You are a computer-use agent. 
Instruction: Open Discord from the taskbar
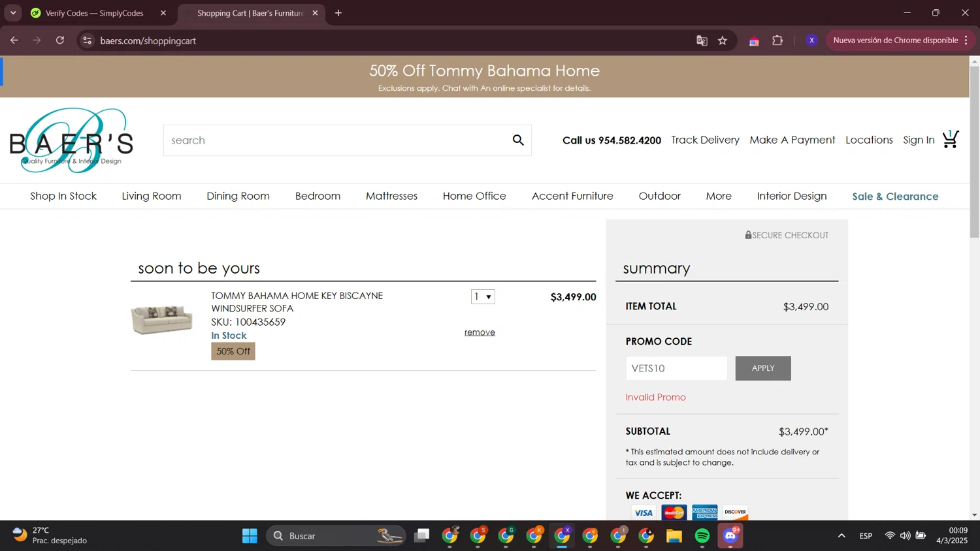coord(730,536)
